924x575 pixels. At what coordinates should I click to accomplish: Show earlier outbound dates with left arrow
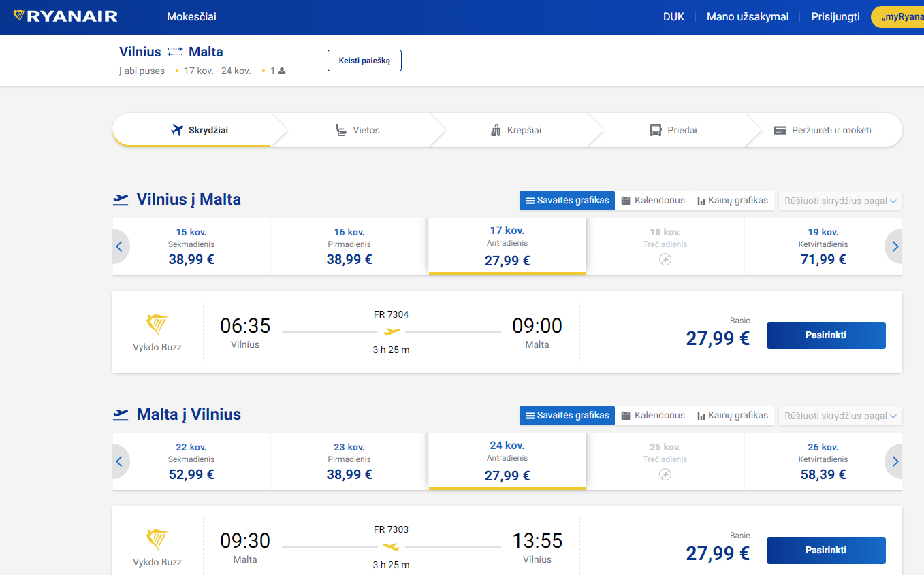[x=119, y=246]
